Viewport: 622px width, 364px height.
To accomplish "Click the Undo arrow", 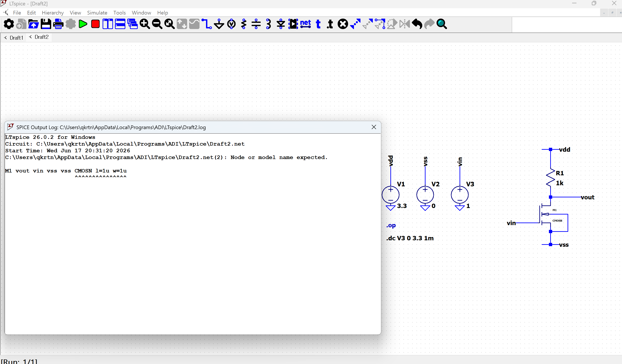I will (x=417, y=24).
